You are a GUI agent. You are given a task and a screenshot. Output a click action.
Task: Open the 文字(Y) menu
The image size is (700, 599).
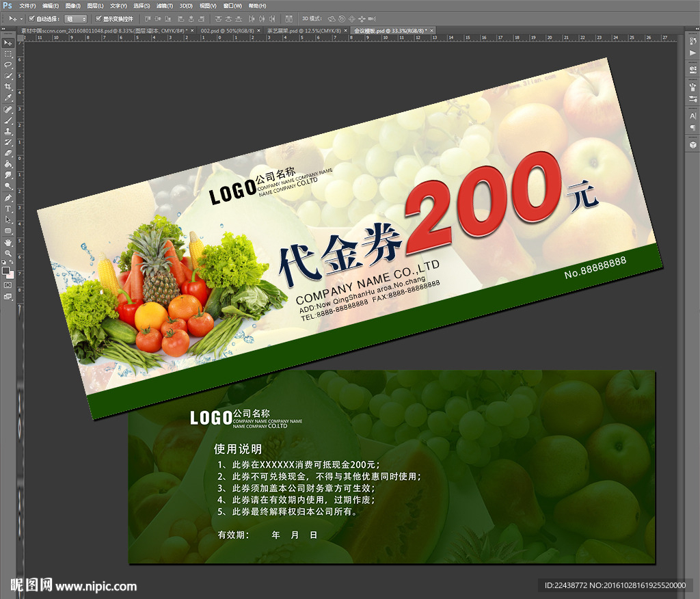point(118,5)
